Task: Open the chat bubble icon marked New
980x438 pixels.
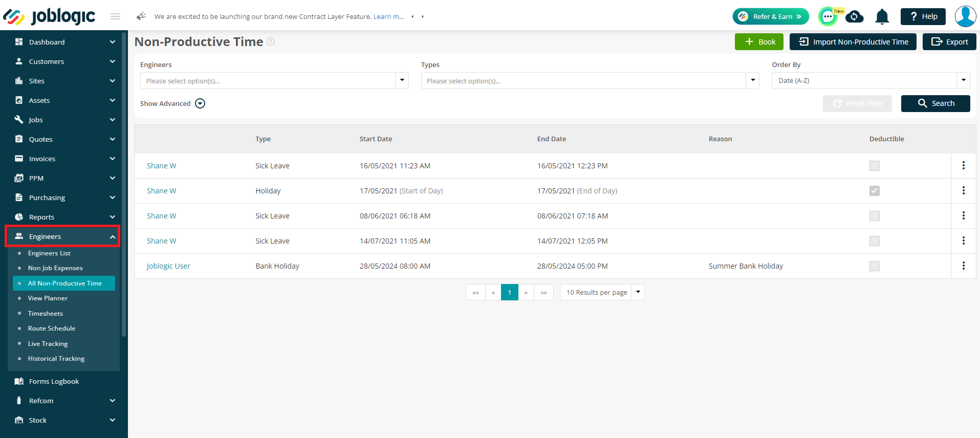Action: tap(828, 16)
